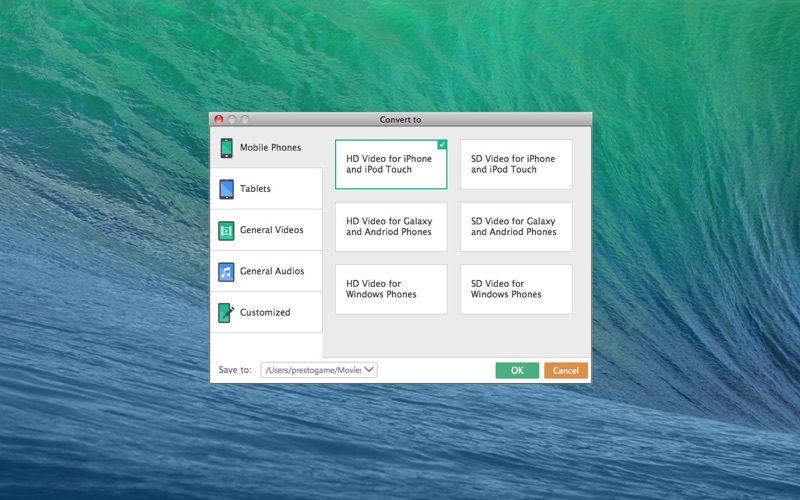Choose HD Video for Galaxy and Andriod Phones
The height and width of the screenshot is (500, 800).
click(x=391, y=227)
